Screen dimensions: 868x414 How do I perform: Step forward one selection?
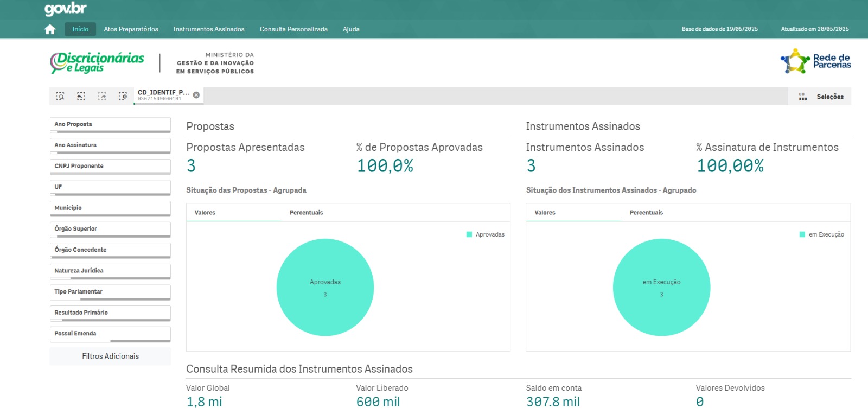(x=102, y=96)
